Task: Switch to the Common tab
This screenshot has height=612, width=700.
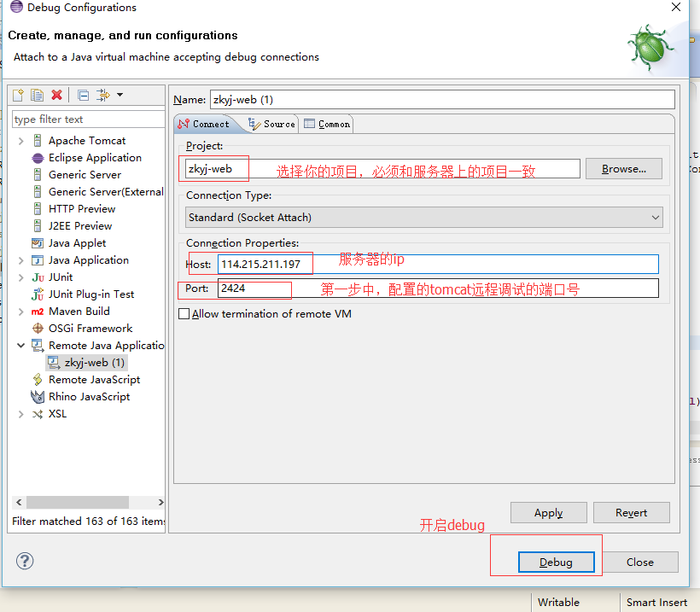Action: coord(327,124)
